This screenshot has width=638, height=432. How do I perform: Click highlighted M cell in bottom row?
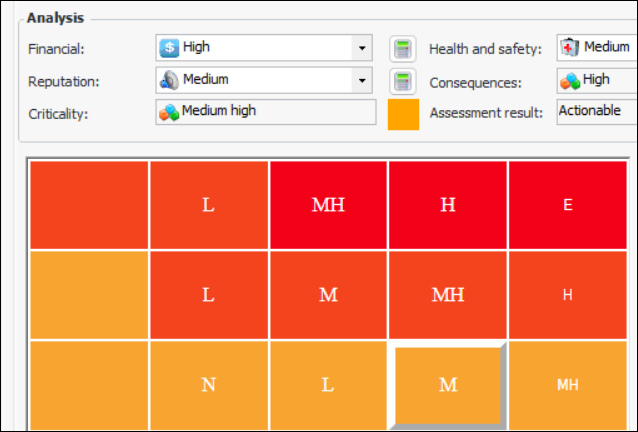coord(448,385)
